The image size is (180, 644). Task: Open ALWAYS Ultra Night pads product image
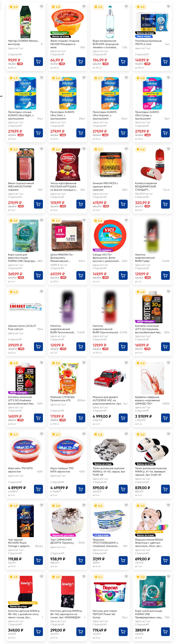click(26, 93)
